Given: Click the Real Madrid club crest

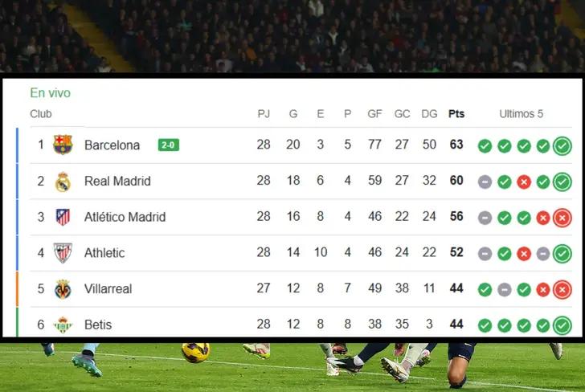Looking at the screenshot, I should click(63, 182).
